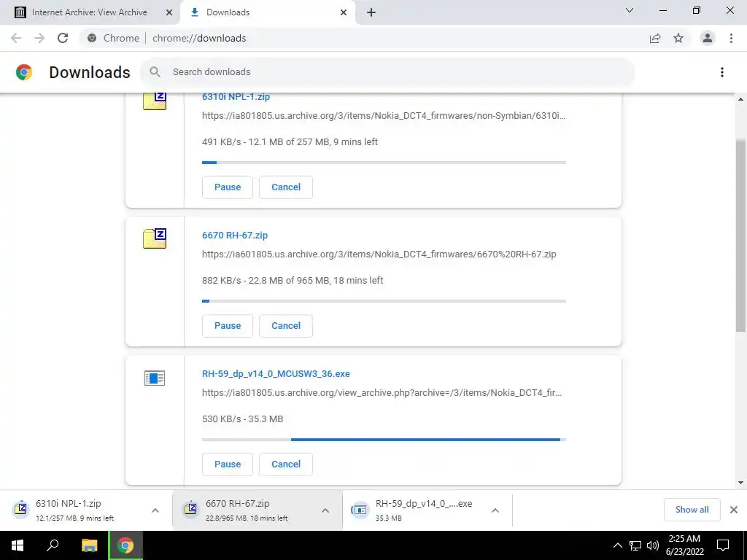This screenshot has height=560, width=747.
Task: Open the 6670 RH-67.zip file name link
Action: click(x=235, y=236)
